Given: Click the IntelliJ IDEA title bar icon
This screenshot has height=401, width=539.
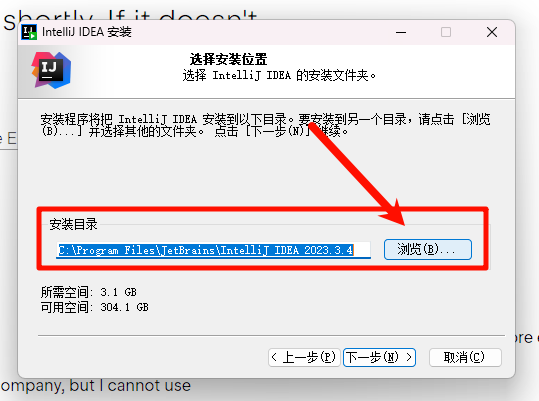Looking at the screenshot, I should [x=29, y=32].
